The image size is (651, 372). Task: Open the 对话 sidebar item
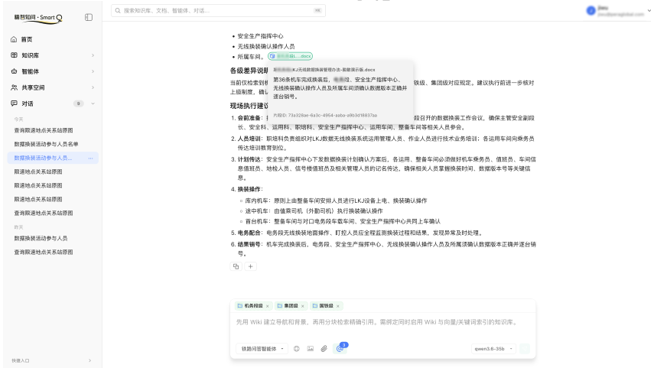[x=52, y=103]
